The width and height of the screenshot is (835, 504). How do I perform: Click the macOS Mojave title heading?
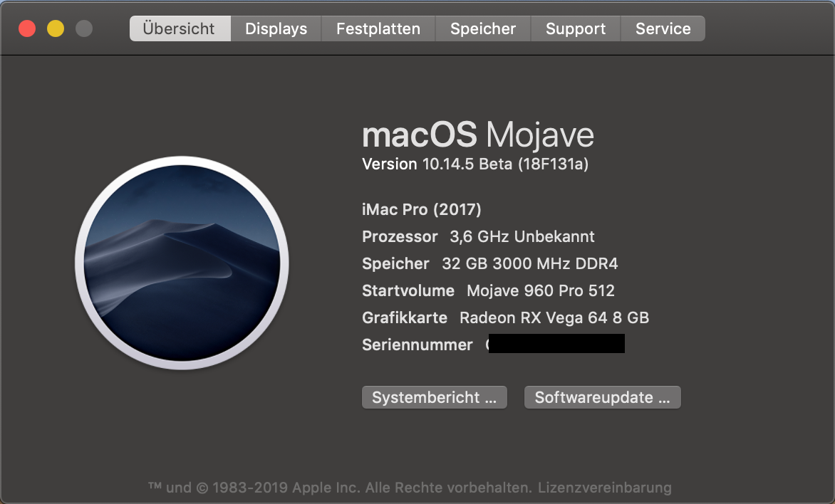click(x=477, y=135)
